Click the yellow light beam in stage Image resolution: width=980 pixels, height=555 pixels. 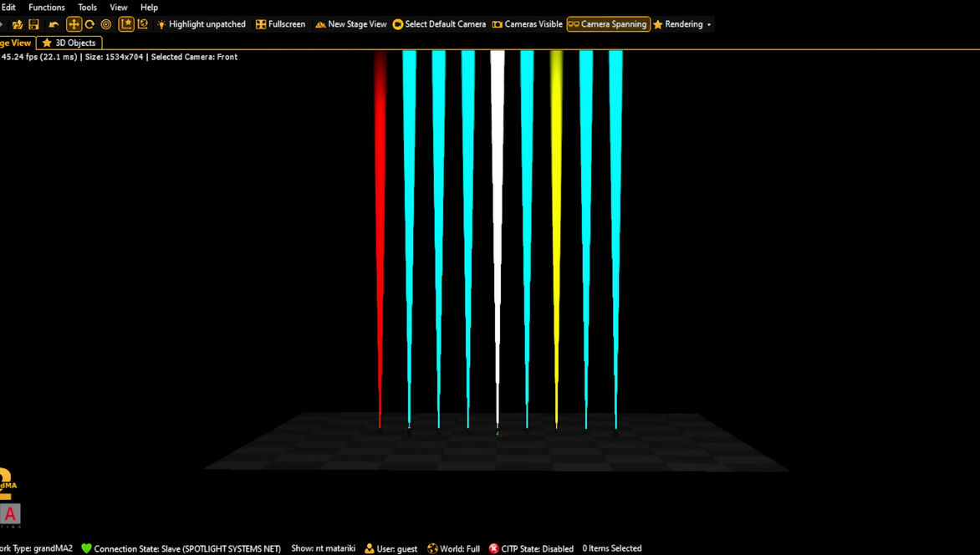[556, 234]
